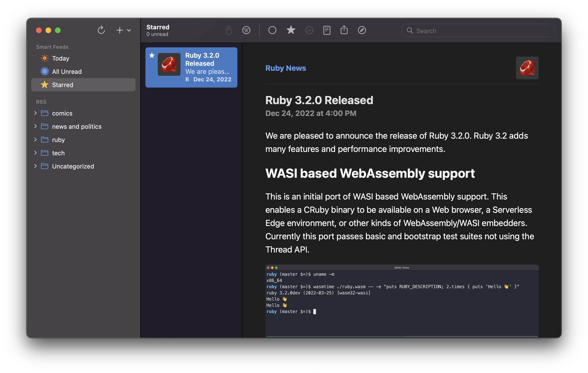The image size is (588, 373).
Task: Click the comics folder icon
Action: click(45, 113)
